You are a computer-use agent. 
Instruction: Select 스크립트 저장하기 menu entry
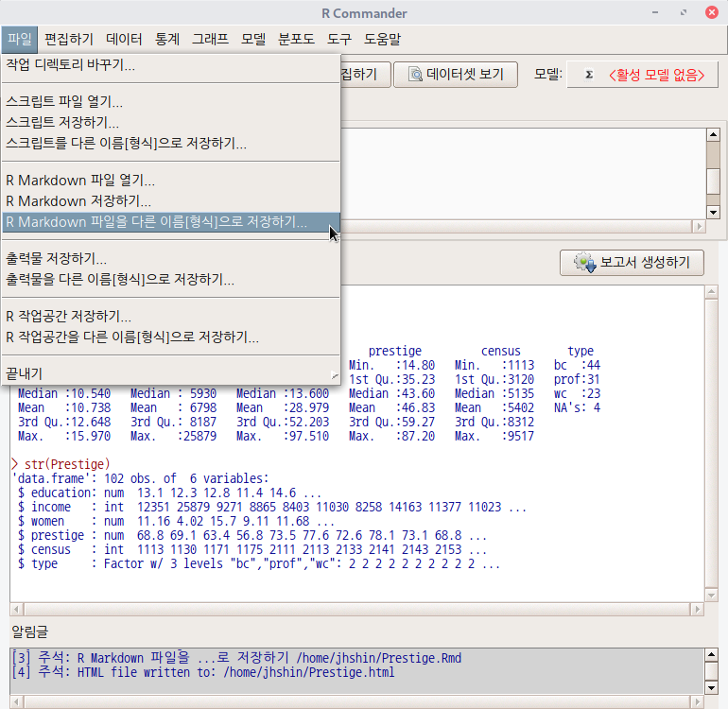171,122
